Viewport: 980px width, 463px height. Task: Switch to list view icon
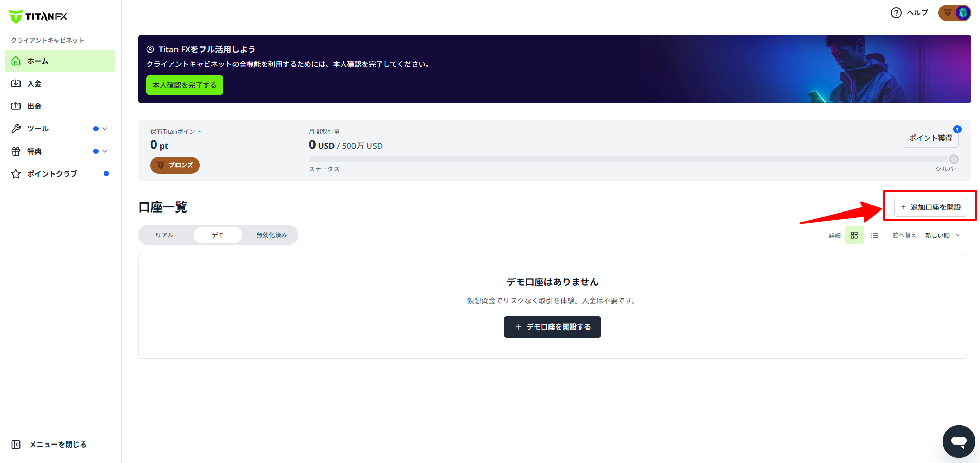(875, 235)
